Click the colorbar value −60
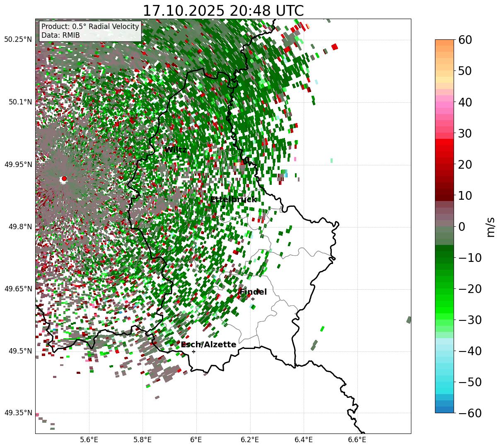 [470, 413]
